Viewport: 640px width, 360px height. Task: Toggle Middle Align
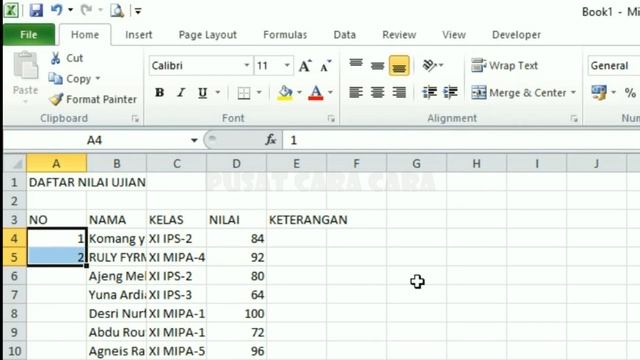click(x=377, y=65)
